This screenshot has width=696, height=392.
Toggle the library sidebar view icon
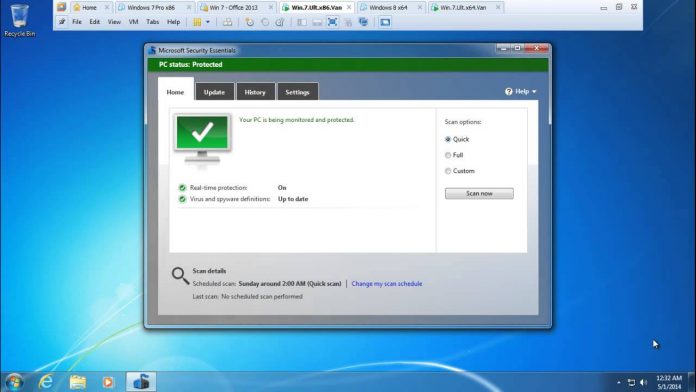pyautogui.click(x=302, y=22)
